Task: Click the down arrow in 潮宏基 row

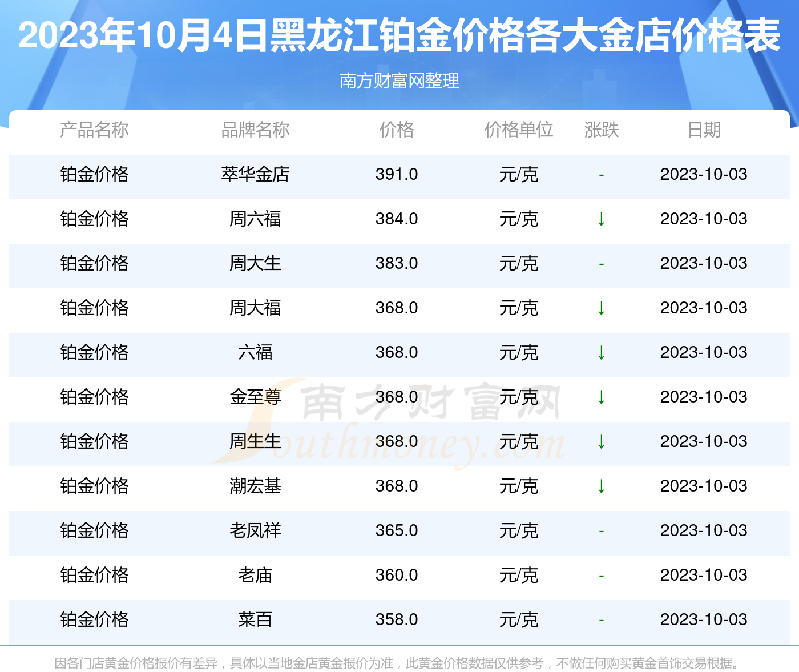Action: pos(601,486)
